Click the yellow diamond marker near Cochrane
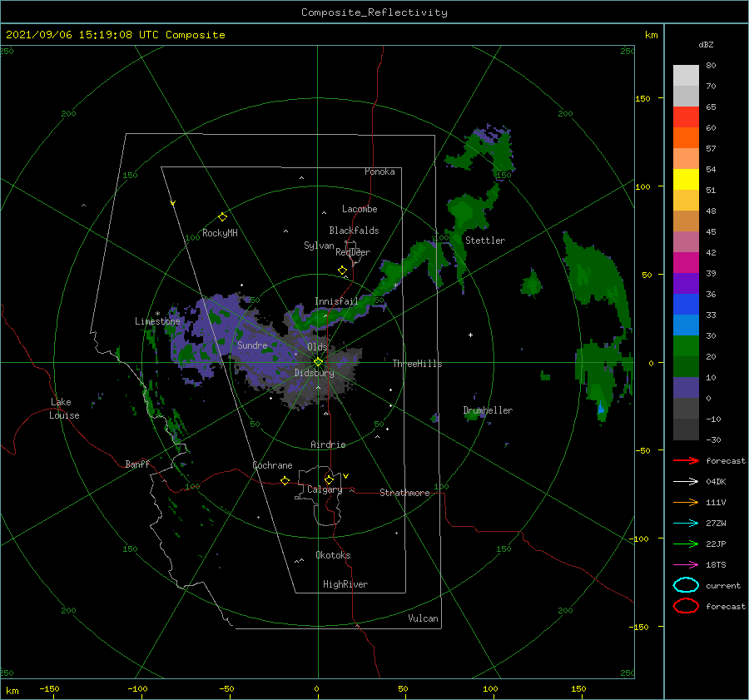 pos(285,480)
